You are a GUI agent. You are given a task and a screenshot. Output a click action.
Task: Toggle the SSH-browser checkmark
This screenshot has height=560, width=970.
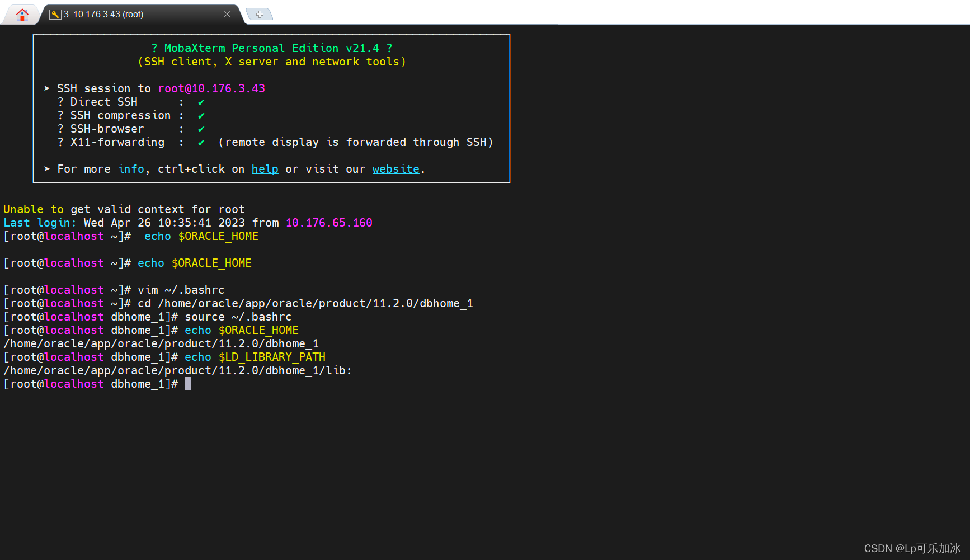point(201,129)
